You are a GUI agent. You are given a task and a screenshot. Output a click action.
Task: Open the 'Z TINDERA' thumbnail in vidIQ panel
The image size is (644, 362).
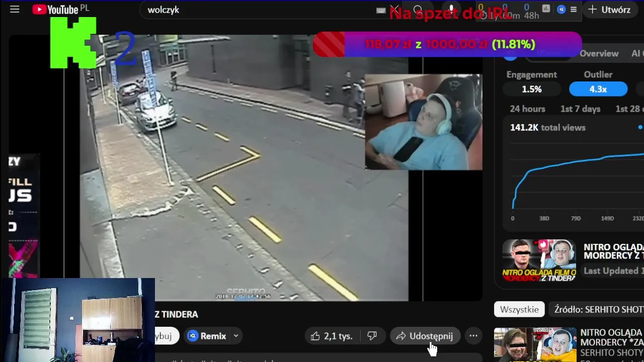[539, 260]
